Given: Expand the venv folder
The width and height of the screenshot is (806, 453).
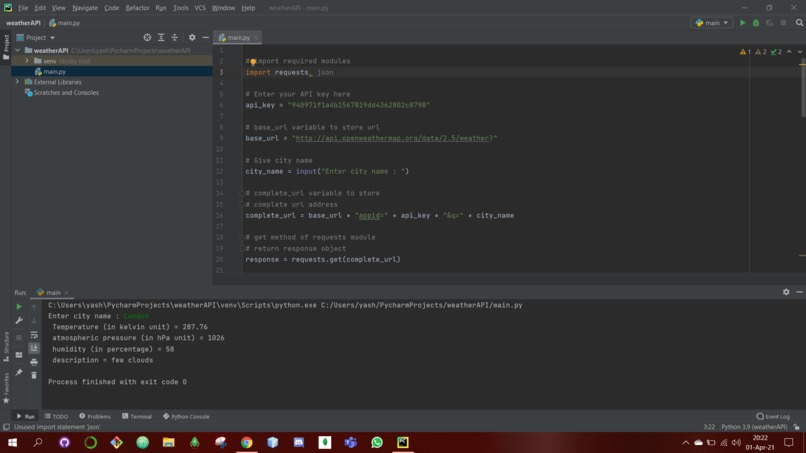Looking at the screenshot, I should pos(27,61).
